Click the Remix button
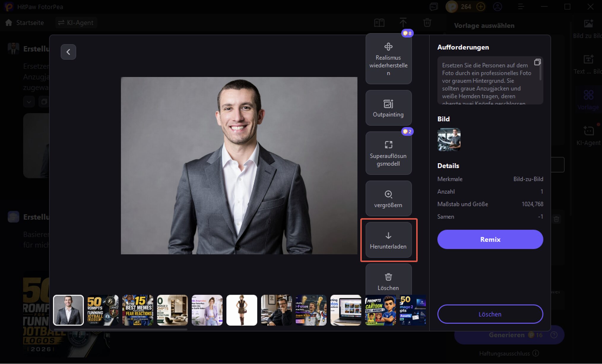This screenshot has height=364, width=602. point(490,239)
